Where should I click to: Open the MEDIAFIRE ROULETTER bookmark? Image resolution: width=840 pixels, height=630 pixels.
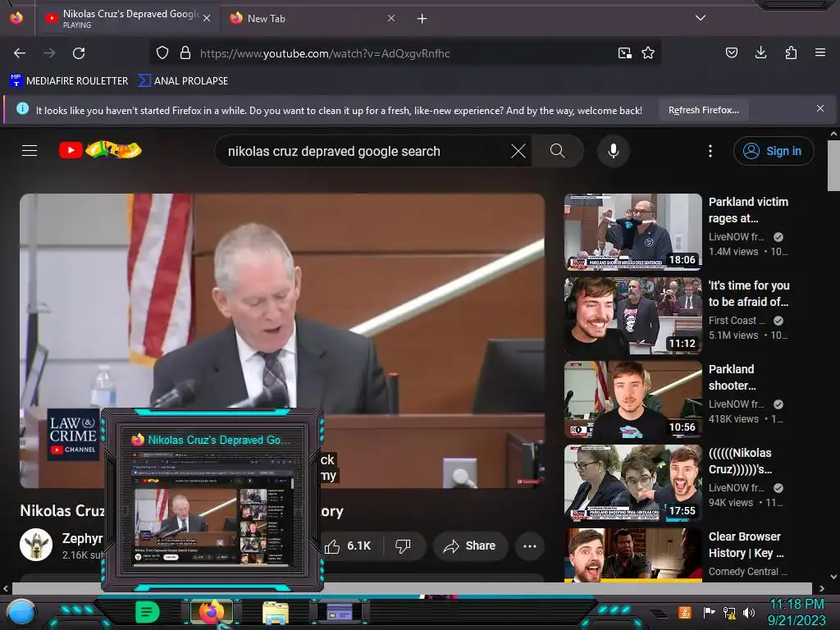[x=69, y=81]
